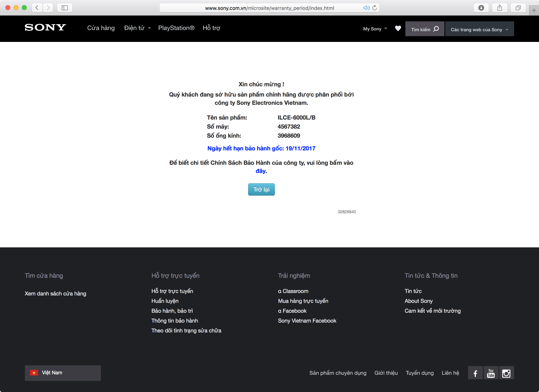Go forward using Safari's forward arrow

click(48, 8)
